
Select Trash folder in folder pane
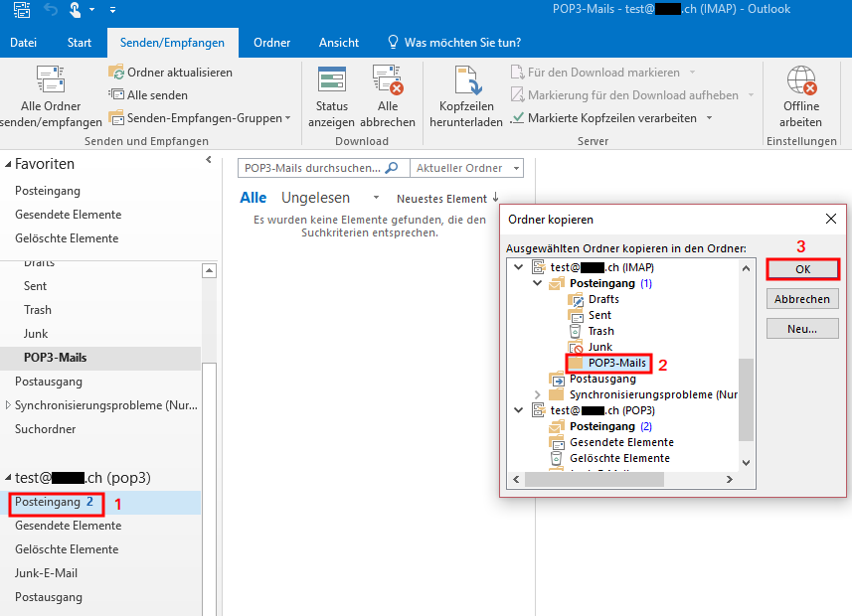(38, 310)
